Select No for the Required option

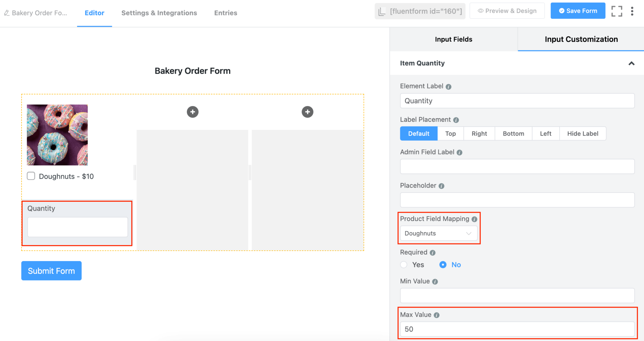(442, 265)
